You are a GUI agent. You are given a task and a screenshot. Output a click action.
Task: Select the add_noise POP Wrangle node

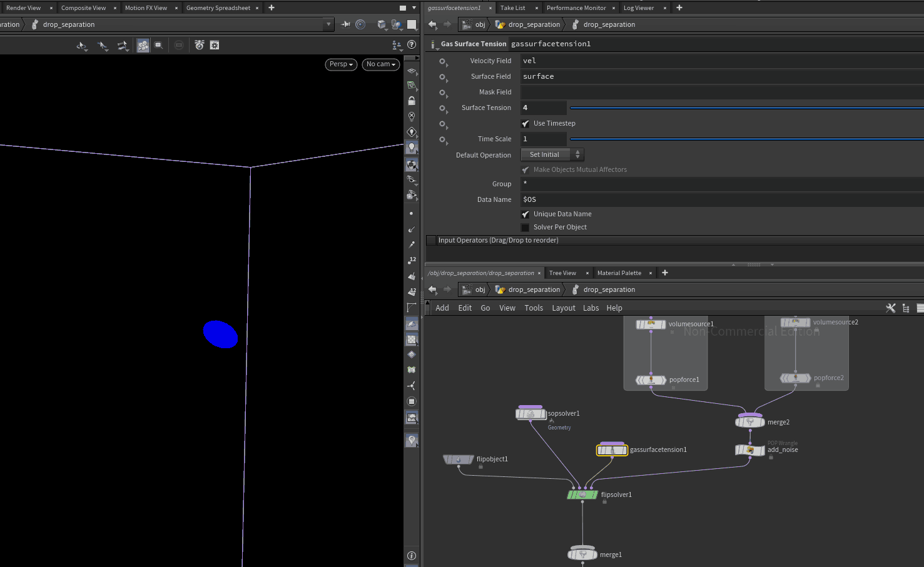click(749, 450)
